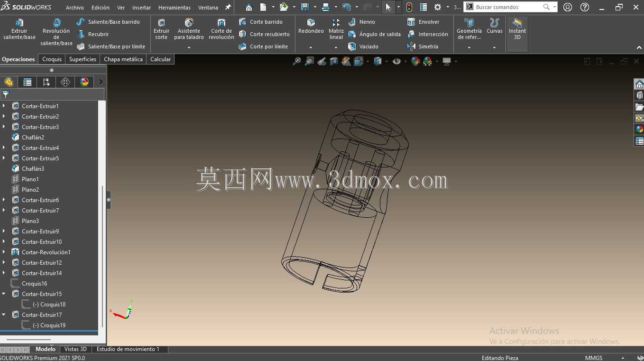Open the FeatureManager design tree tab
This screenshot has width=644, height=361.
9,82
